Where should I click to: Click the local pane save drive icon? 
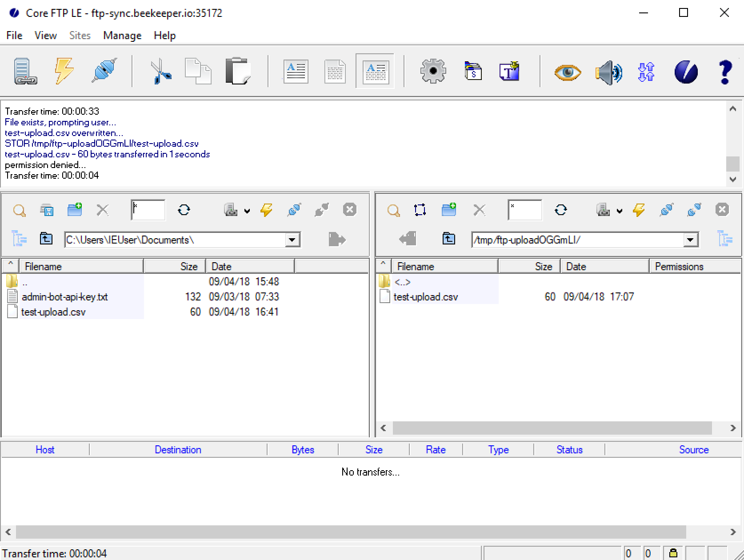[47, 210]
